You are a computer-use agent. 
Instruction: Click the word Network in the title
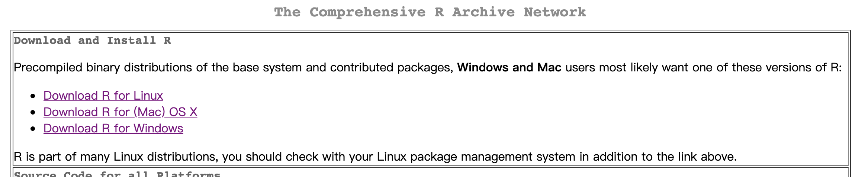(x=555, y=12)
